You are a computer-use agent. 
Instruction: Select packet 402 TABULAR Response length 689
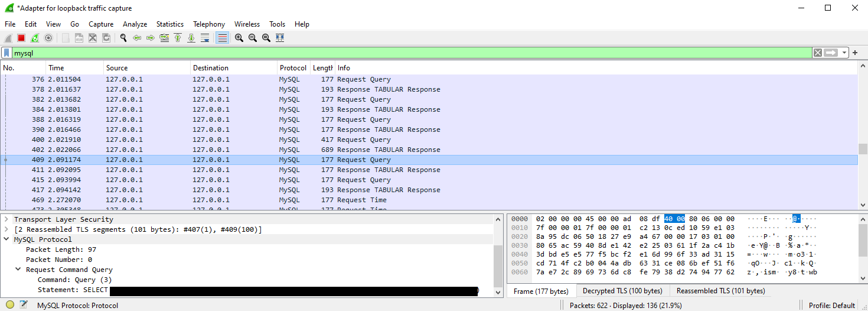click(429, 150)
